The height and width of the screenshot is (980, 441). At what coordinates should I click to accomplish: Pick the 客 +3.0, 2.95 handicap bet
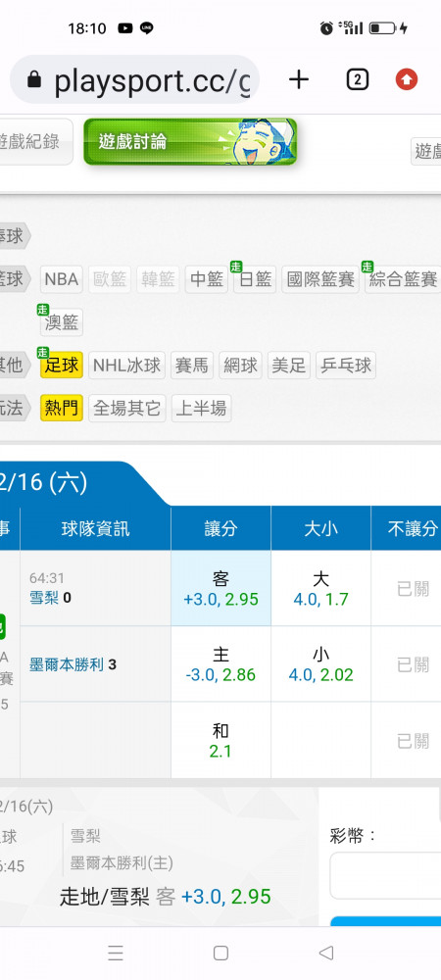pos(221,588)
